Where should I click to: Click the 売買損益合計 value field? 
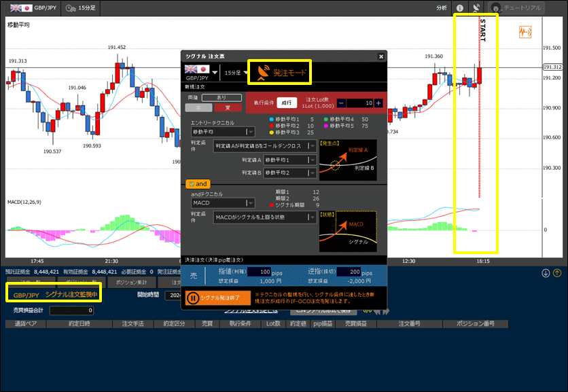pos(72,310)
